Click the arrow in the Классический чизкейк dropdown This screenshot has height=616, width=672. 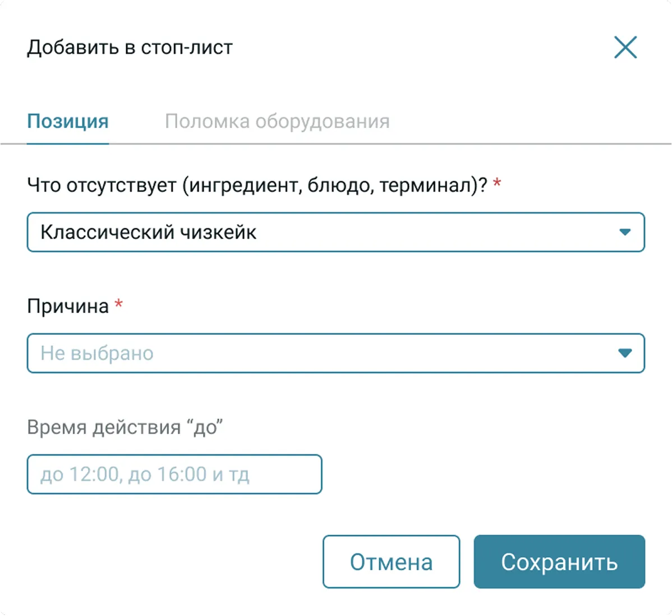[625, 232]
